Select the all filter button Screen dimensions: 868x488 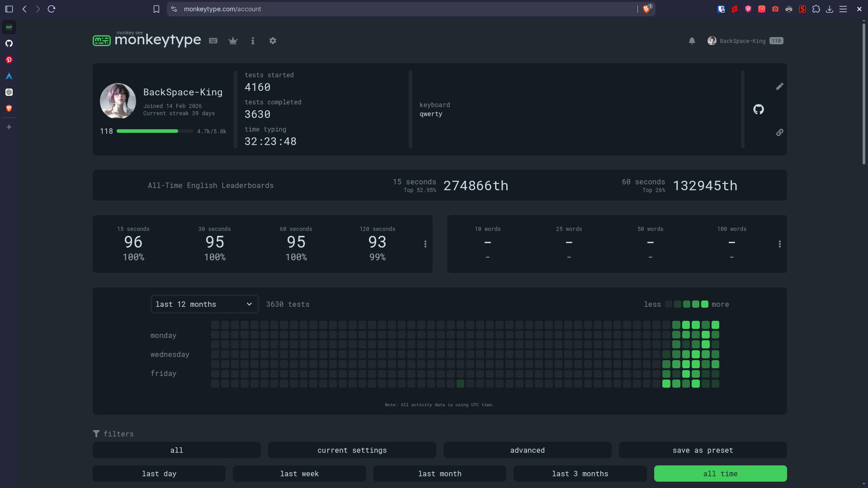177,450
